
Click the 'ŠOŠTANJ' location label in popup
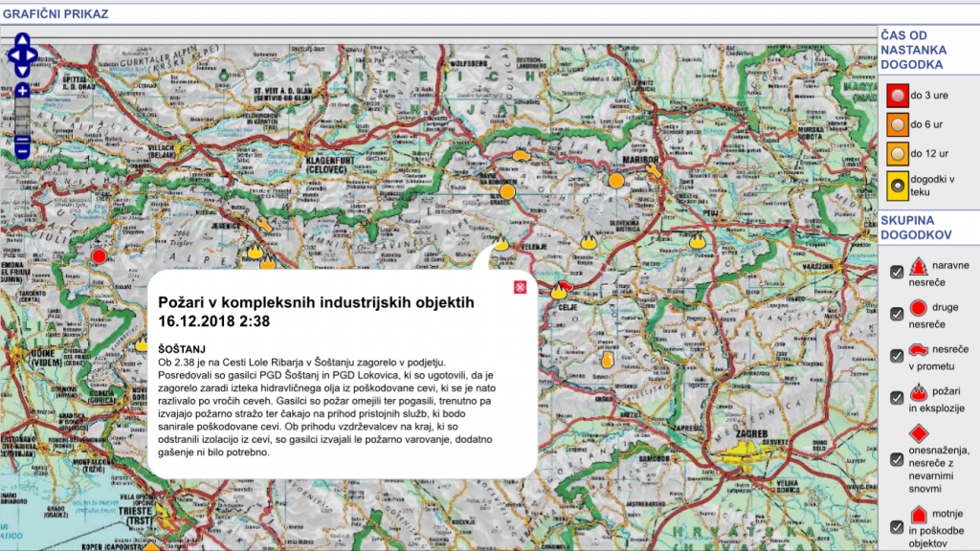tap(182, 349)
